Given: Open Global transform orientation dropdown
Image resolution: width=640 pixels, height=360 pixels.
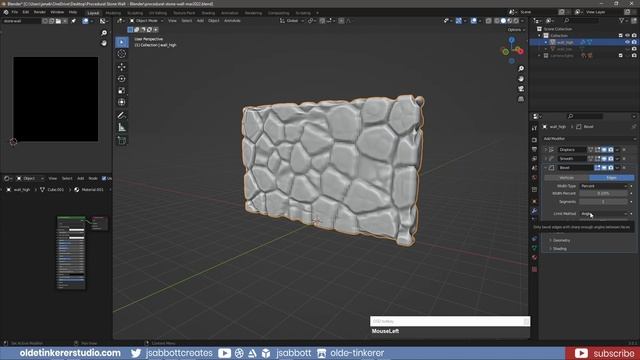Looking at the screenshot, I should 292,20.
